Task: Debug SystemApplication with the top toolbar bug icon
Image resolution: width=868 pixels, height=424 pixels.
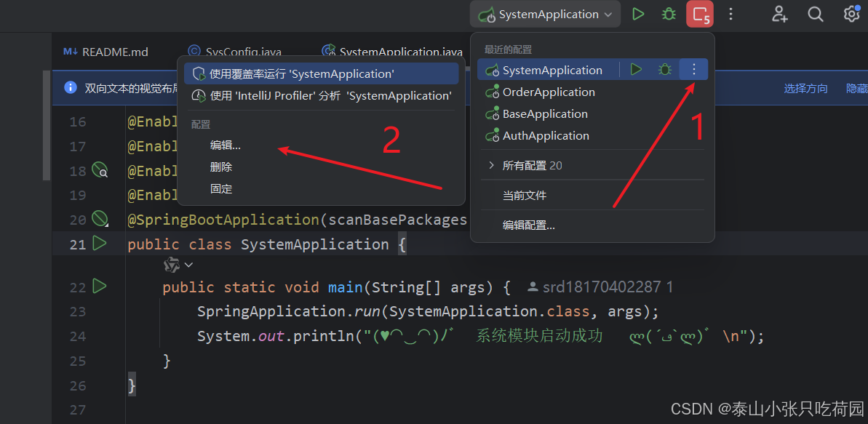Action: (x=669, y=15)
